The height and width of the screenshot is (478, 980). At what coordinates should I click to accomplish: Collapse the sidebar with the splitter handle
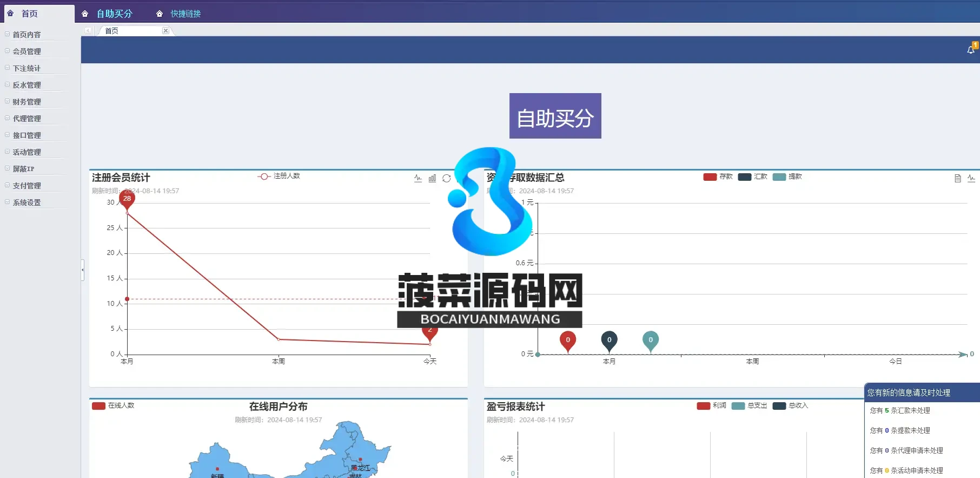83,270
